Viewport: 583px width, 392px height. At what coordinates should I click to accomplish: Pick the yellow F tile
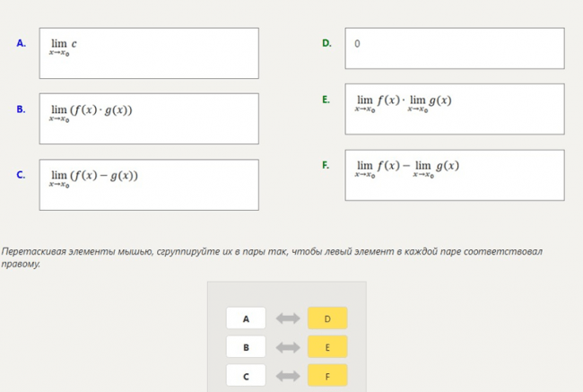click(327, 376)
